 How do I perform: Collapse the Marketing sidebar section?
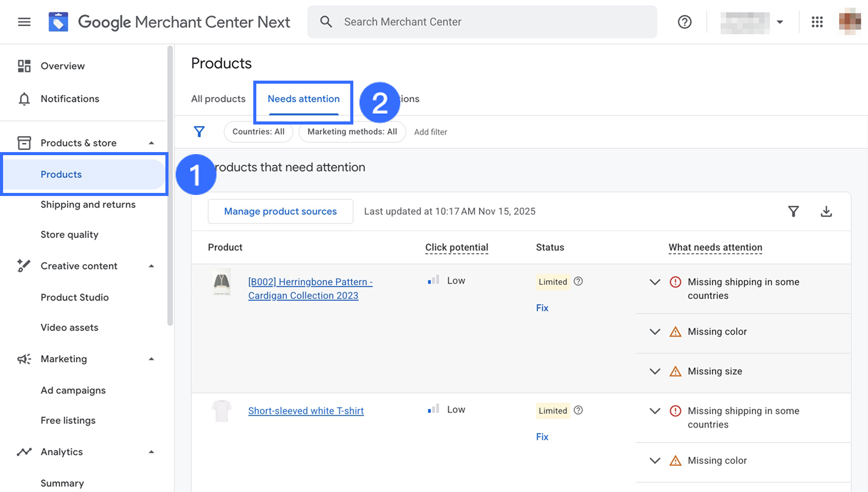click(151, 359)
